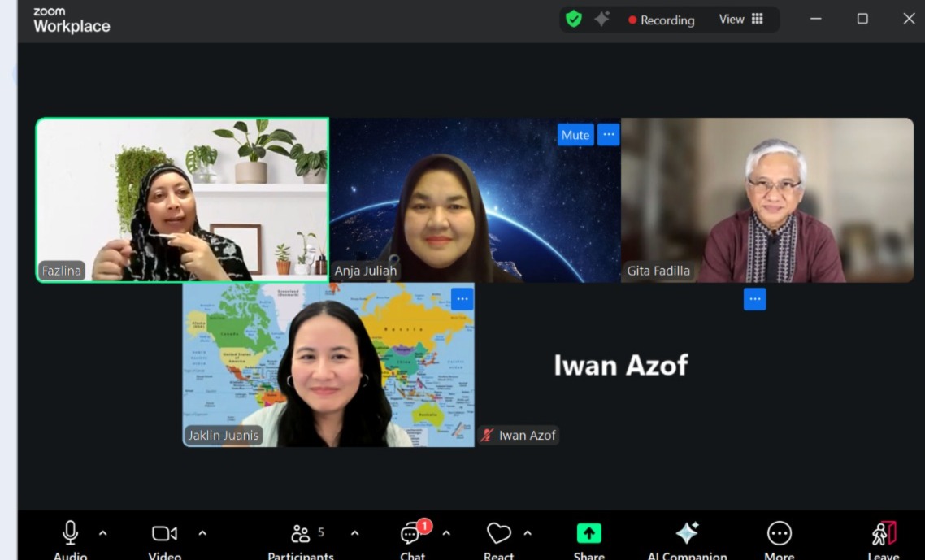The width and height of the screenshot is (925, 560).
Task: Expand audio options arrow next to Audio
Action: (x=103, y=533)
